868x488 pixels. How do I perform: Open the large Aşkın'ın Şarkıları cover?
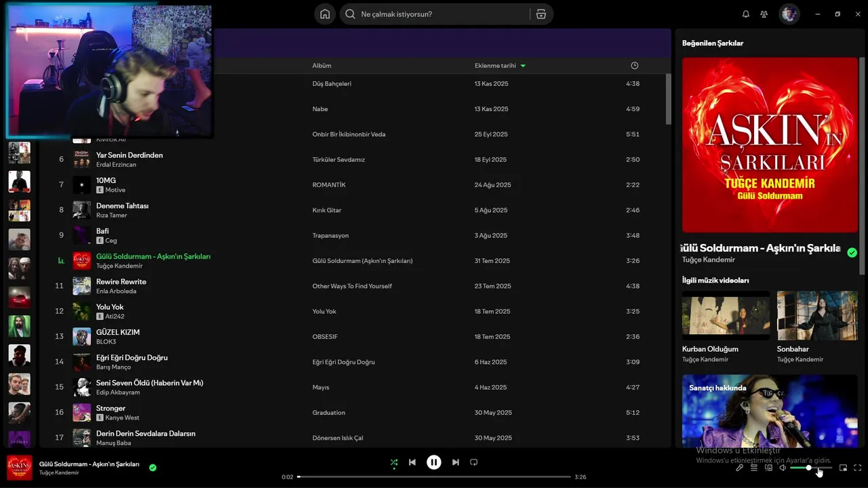point(770,145)
